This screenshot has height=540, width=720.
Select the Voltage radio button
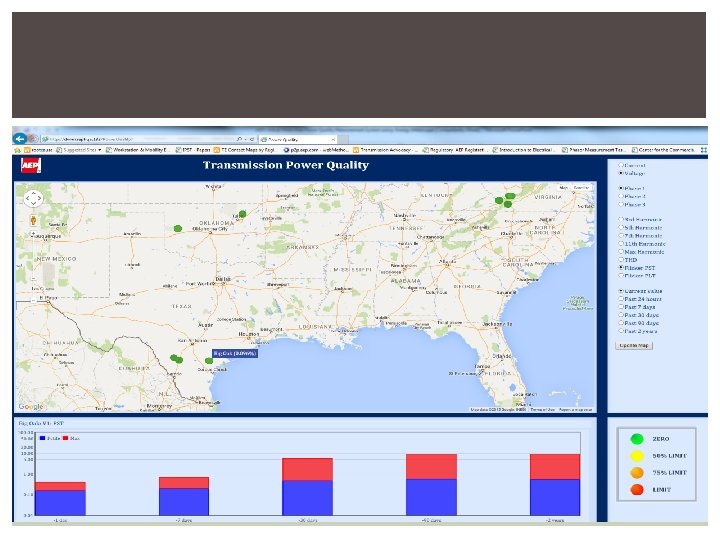[621, 173]
